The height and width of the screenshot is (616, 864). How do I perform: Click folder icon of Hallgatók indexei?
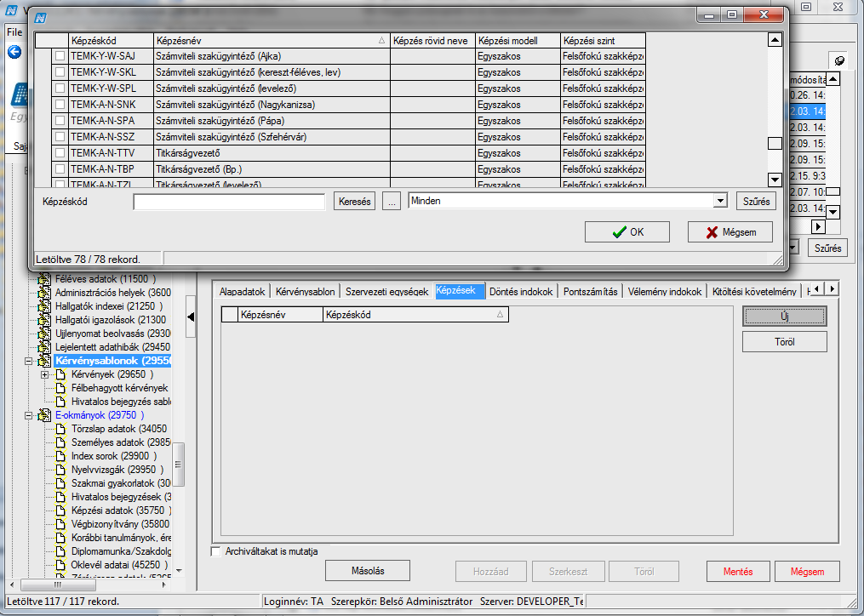[x=44, y=307]
